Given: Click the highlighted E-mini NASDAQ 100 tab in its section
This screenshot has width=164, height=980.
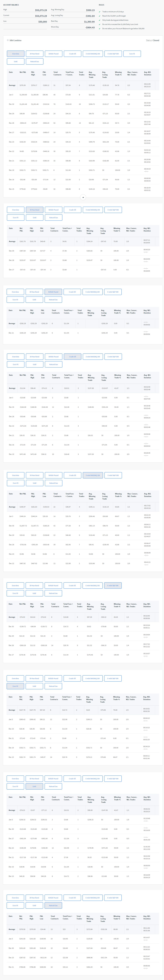Looking at the screenshot, I should (93, 475).
